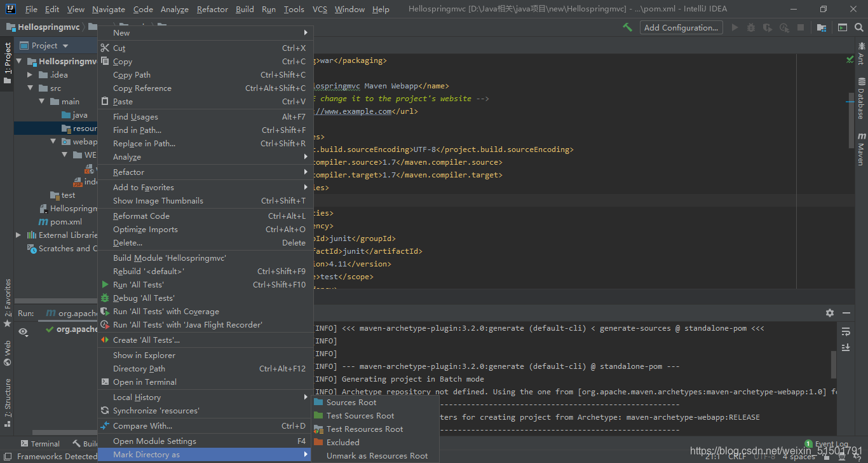Viewport: 868px width, 463px height.
Task: Collapse the main folder node
Action: 41,102
